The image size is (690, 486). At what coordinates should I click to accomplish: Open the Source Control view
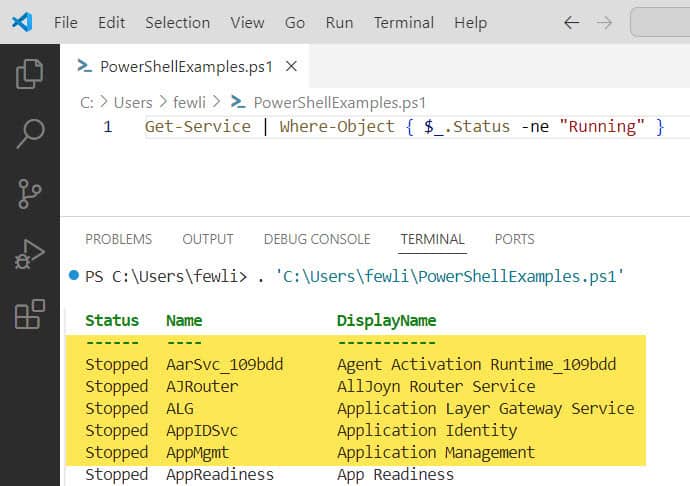29,194
